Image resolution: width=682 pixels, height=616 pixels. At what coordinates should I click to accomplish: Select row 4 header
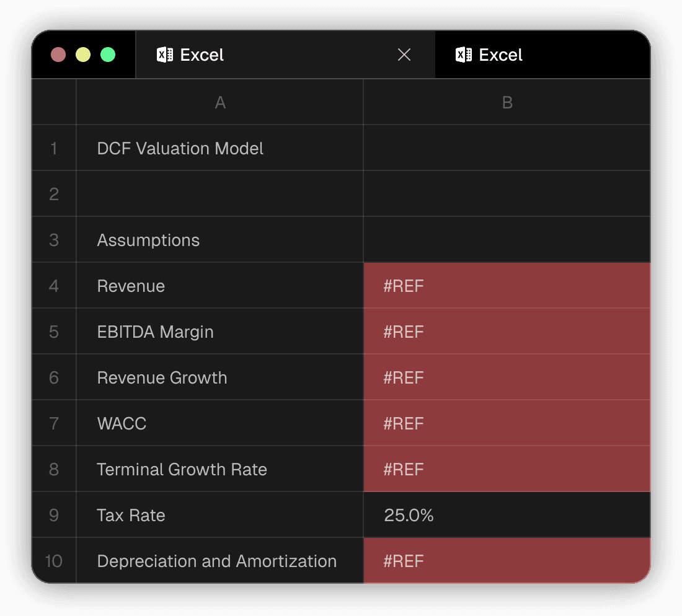click(54, 286)
